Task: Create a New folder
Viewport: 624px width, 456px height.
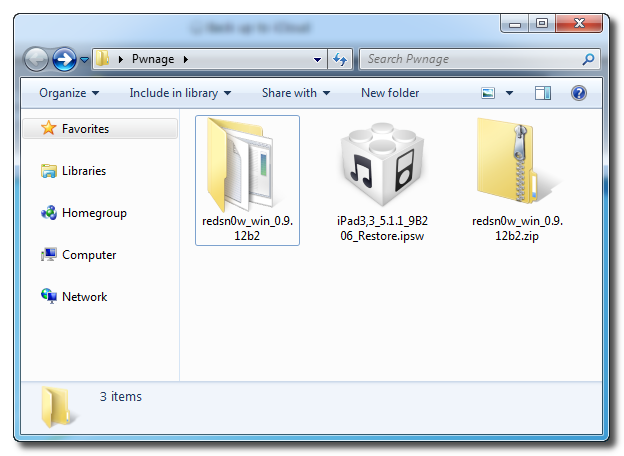Action: pos(390,93)
